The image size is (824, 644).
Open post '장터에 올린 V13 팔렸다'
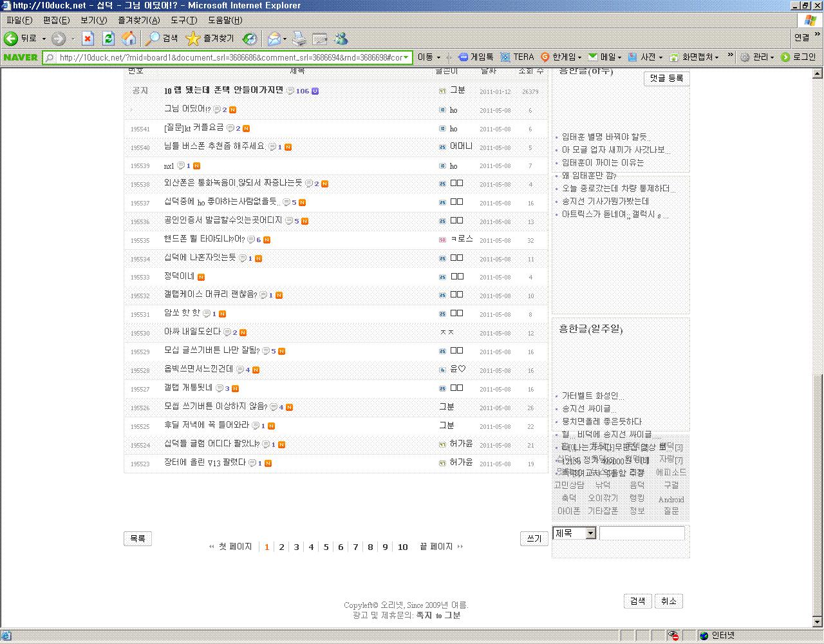pos(205,463)
